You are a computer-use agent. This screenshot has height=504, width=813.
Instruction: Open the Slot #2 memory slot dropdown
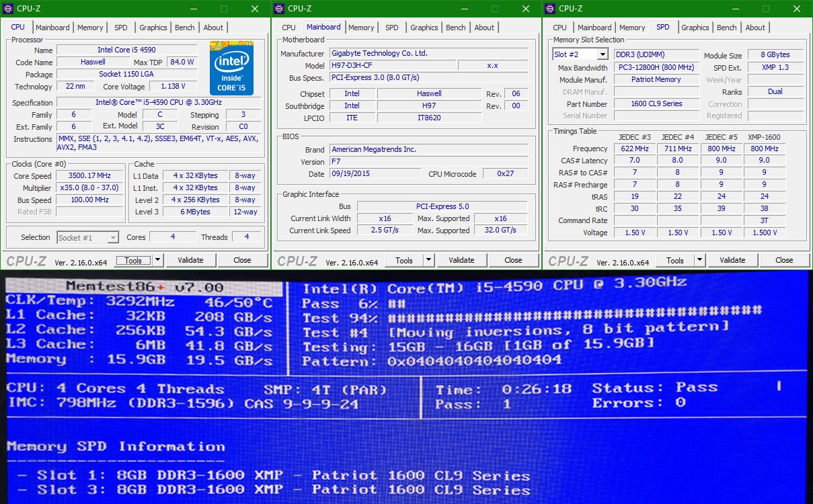(x=580, y=54)
